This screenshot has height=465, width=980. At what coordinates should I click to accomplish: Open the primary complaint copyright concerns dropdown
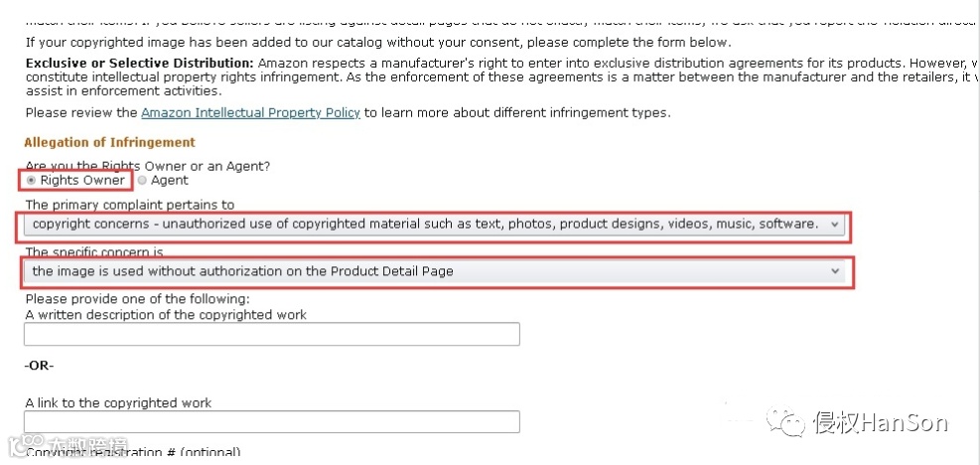[427, 225]
